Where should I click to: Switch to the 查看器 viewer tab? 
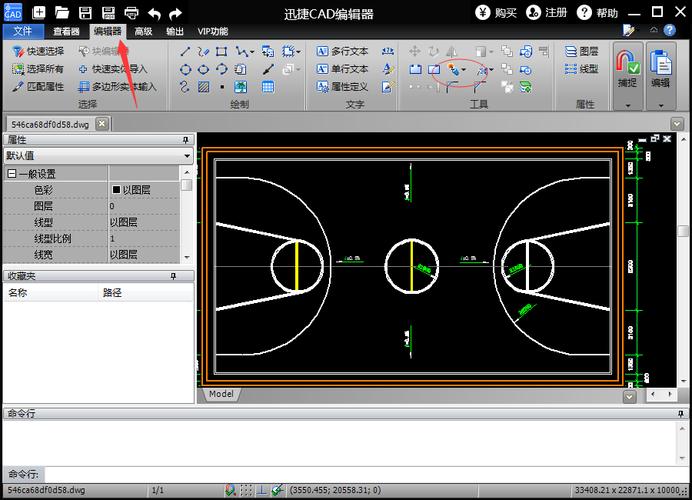pyautogui.click(x=66, y=31)
